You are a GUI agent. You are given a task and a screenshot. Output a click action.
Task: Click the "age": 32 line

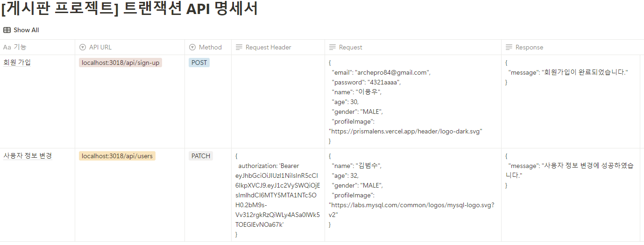point(345,175)
